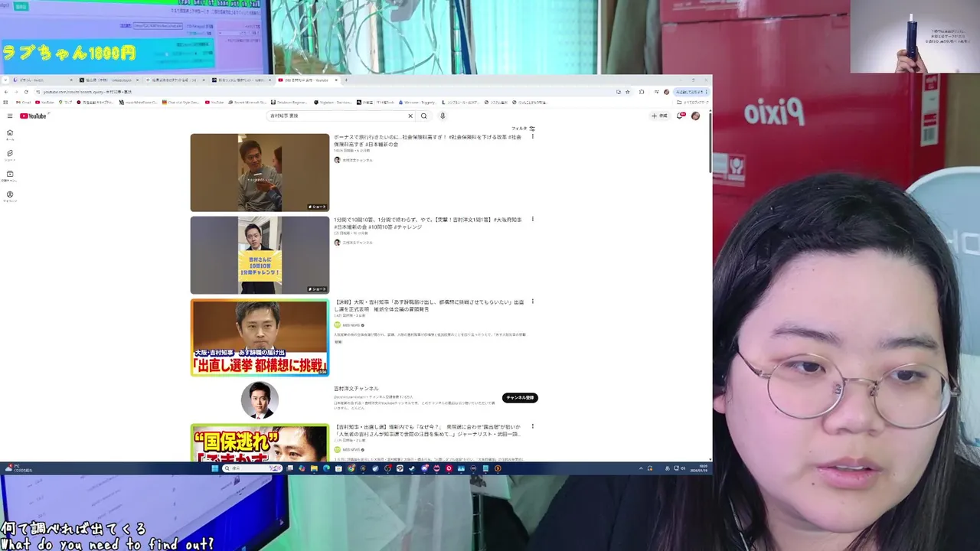Switch to the second browser tab

pos(109,80)
